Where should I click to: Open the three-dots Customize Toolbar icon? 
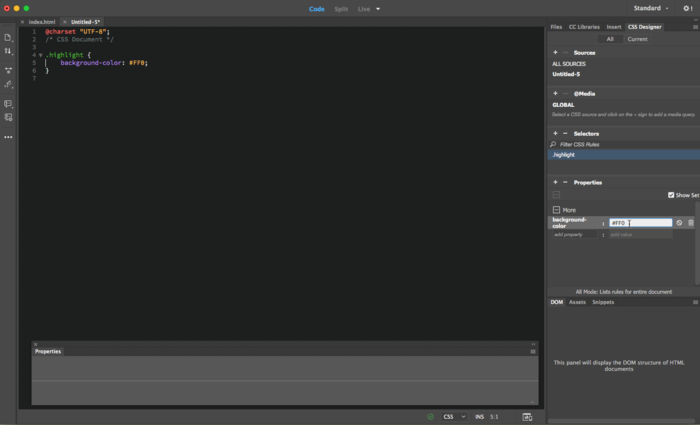click(8, 137)
